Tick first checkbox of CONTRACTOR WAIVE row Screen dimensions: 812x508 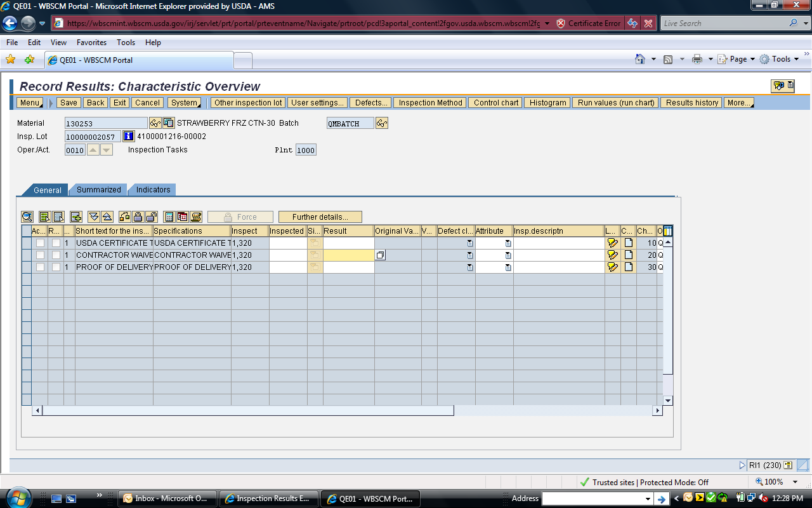40,255
